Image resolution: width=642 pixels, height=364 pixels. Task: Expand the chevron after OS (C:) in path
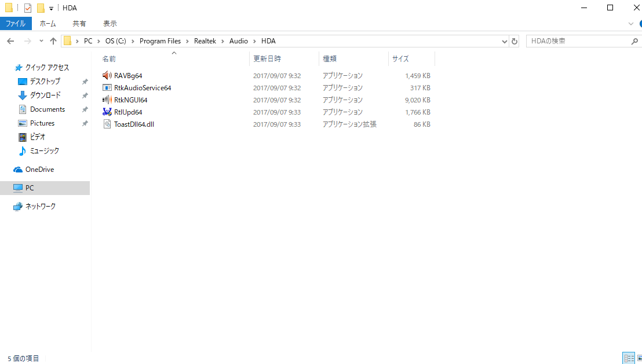pyautogui.click(x=133, y=41)
